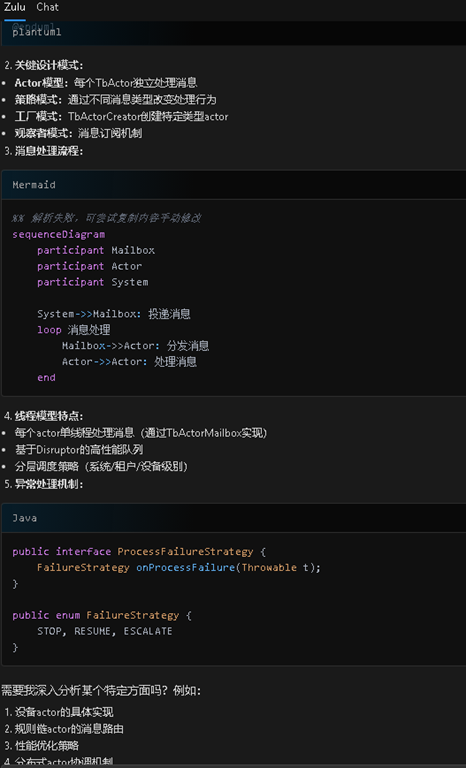Click the plantuml code block header
The height and width of the screenshot is (768, 466).
coord(233,33)
